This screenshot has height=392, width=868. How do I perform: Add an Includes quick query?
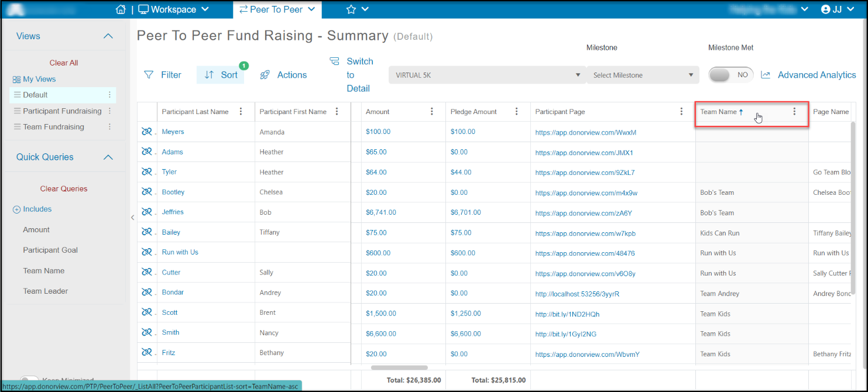pyautogui.click(x=32, y=209)
